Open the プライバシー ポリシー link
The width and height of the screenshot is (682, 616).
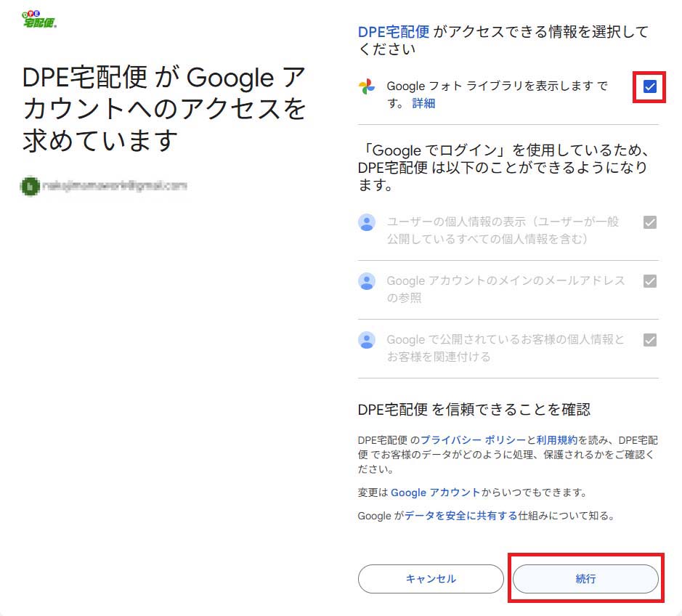click(x=474, y=439)
